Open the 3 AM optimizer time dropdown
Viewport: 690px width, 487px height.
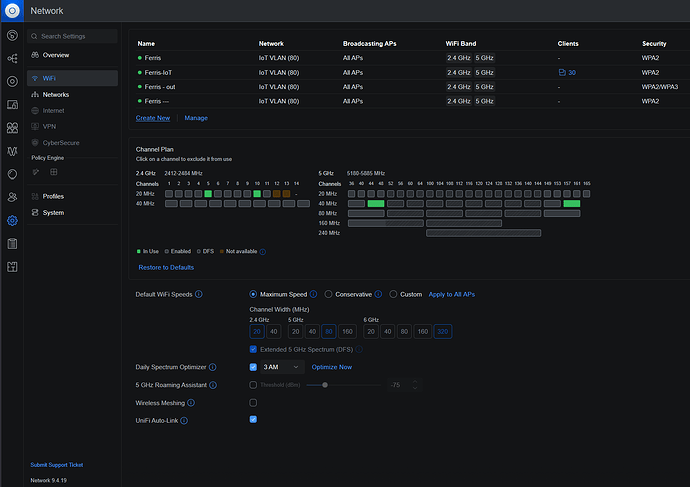click(x=282, y=367)
